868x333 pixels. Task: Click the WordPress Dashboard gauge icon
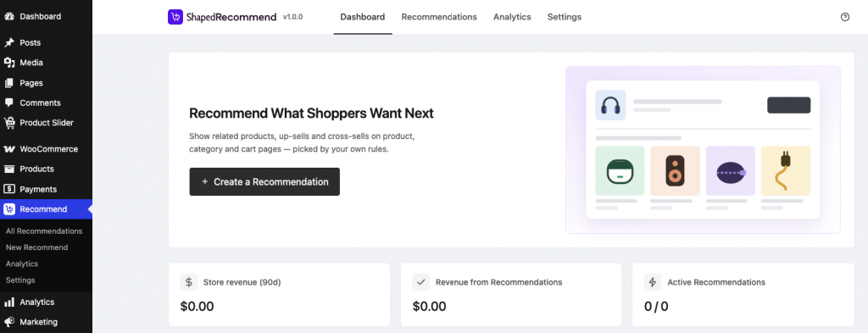8,17
